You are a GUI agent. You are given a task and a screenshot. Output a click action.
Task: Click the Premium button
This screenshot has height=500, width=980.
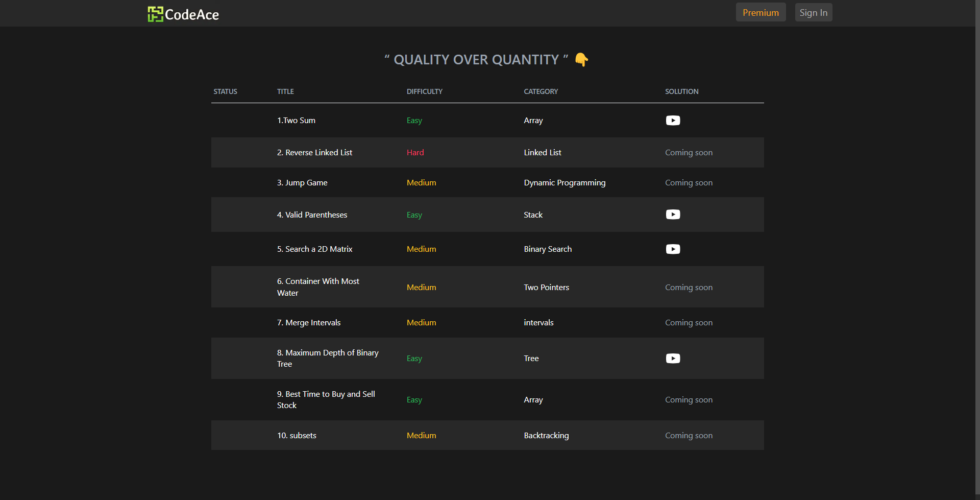pyautogui.click(x=761, y=13)
